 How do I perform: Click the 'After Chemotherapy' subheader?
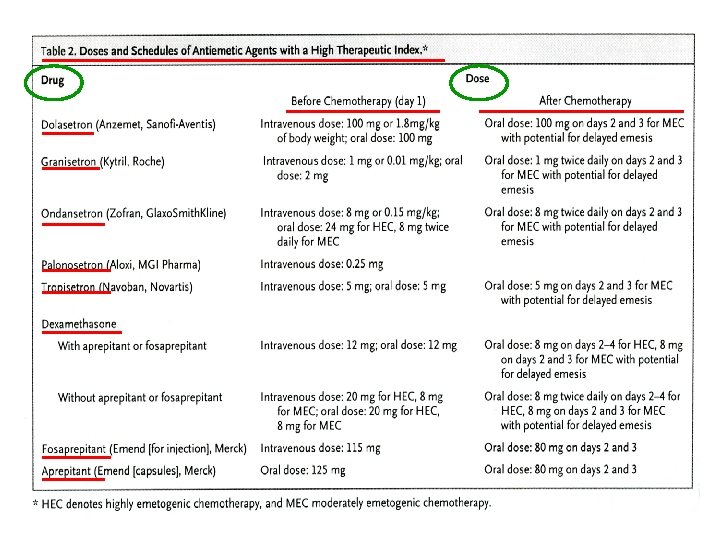click(x=585, y=101)
